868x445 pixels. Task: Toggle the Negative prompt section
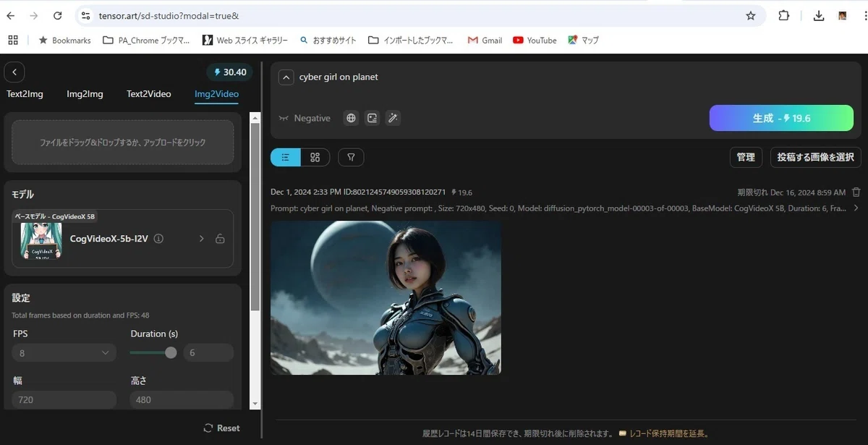click(x=305, y=118)
